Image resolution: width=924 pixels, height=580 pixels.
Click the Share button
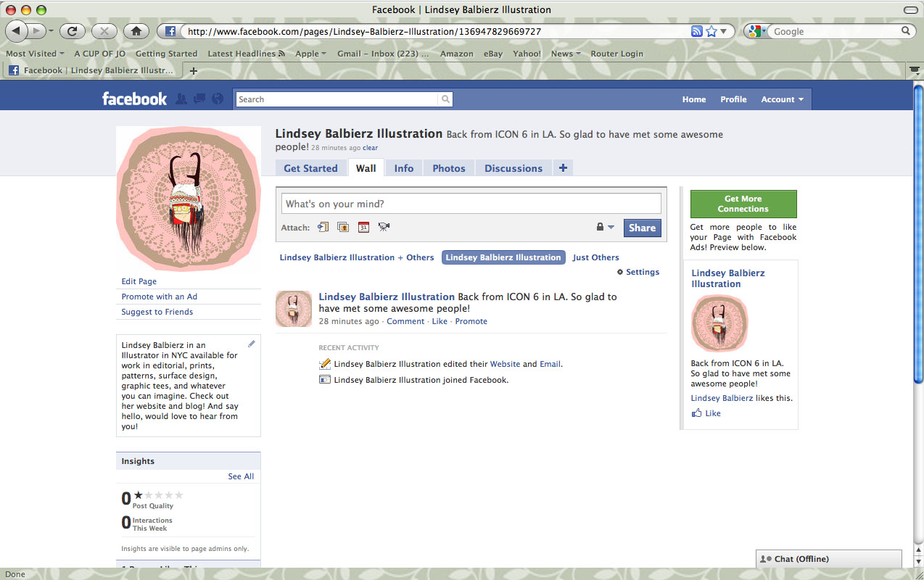tap(642, 228)
